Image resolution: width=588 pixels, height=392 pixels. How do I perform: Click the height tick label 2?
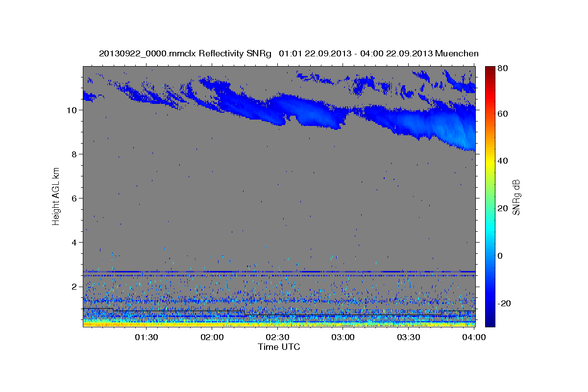[x=75, y=287]
